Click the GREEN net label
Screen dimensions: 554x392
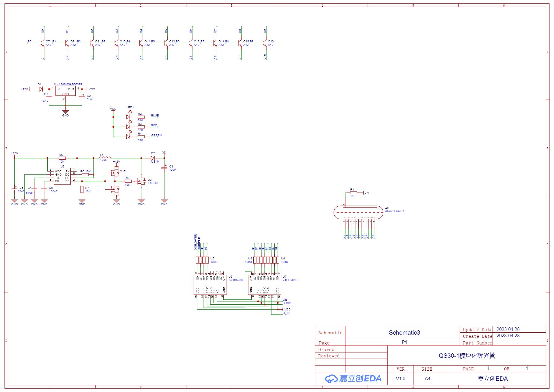[156, 135]
